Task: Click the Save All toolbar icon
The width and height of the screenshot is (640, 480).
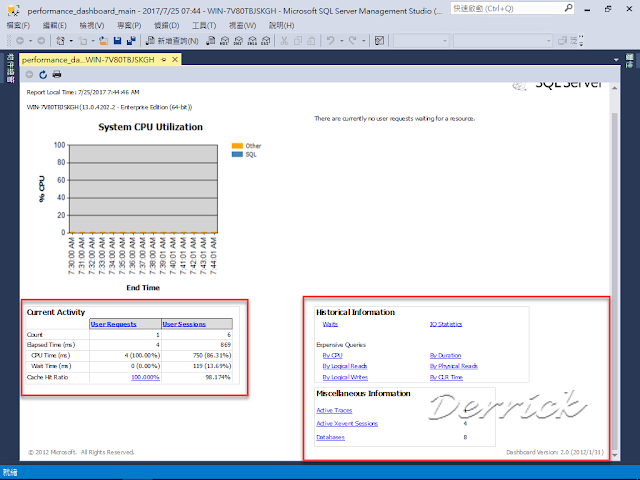Action: [x=131, y=40]
